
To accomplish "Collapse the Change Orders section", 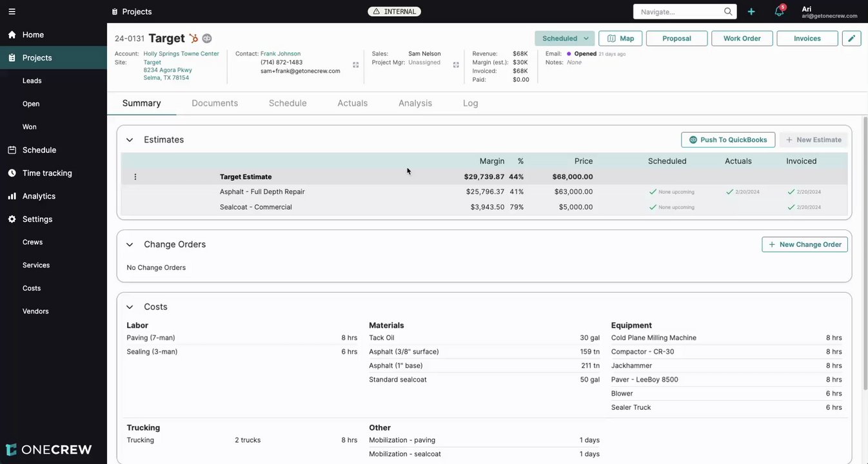I will pos(130,245).
